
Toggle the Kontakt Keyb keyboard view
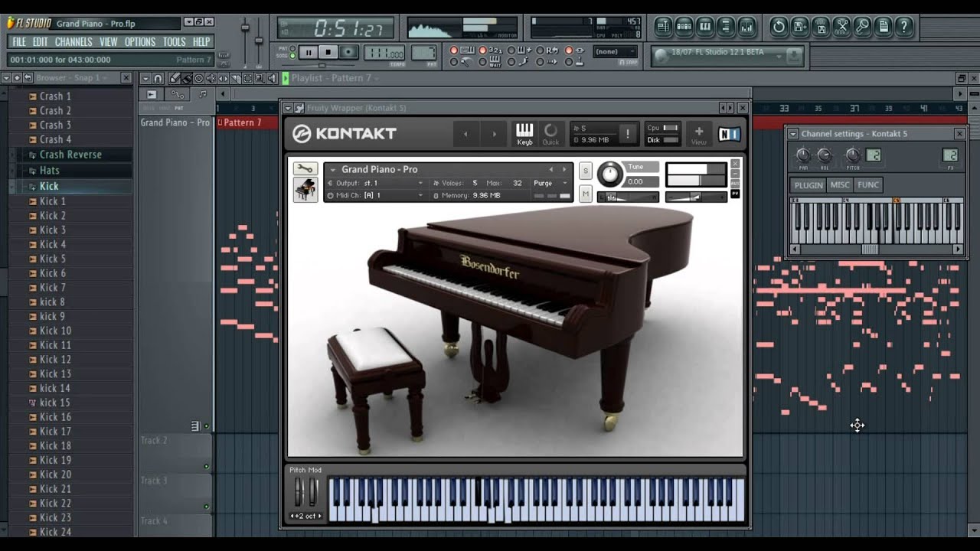pyautogui.click(x=524, y=133)
